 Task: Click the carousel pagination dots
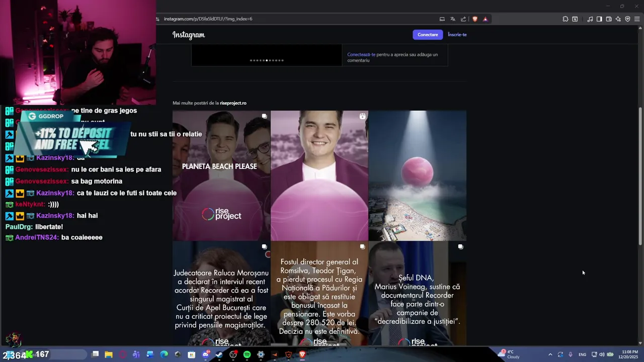pos(267,60)
